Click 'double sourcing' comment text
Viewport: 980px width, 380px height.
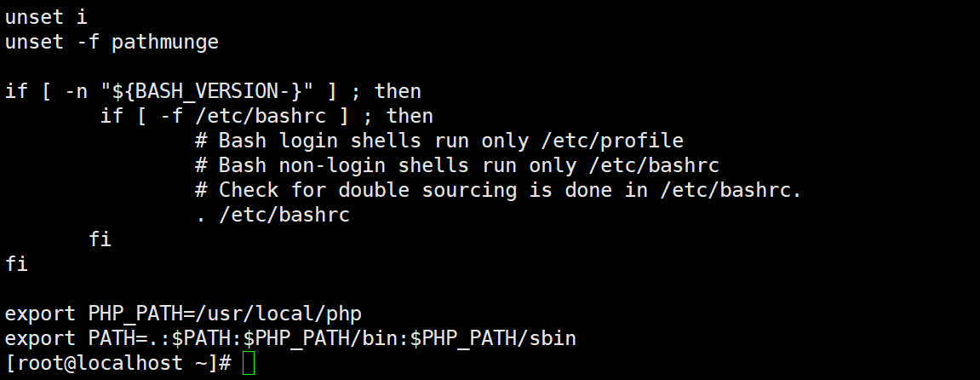click(427, 190)
